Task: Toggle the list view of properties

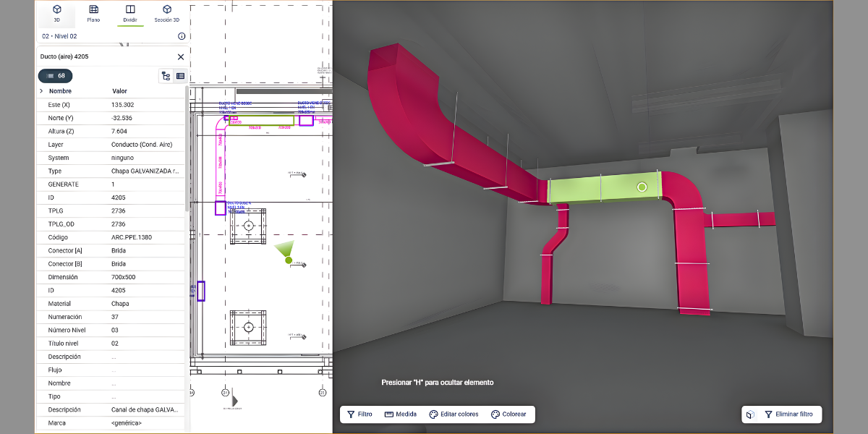Action: click(180, 76)
